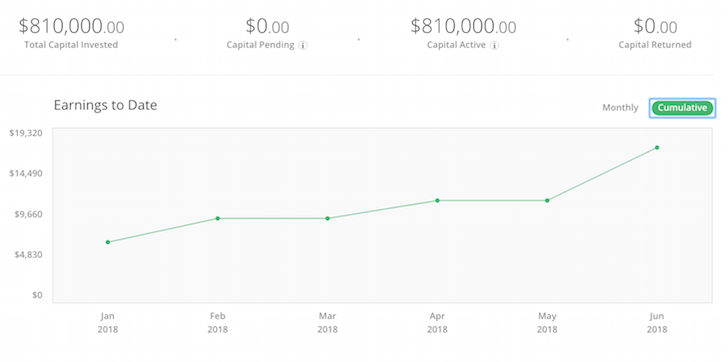Click the Capital Pending info icon
This screenshot has width=728, height=362.
click(x=303, y=45)
